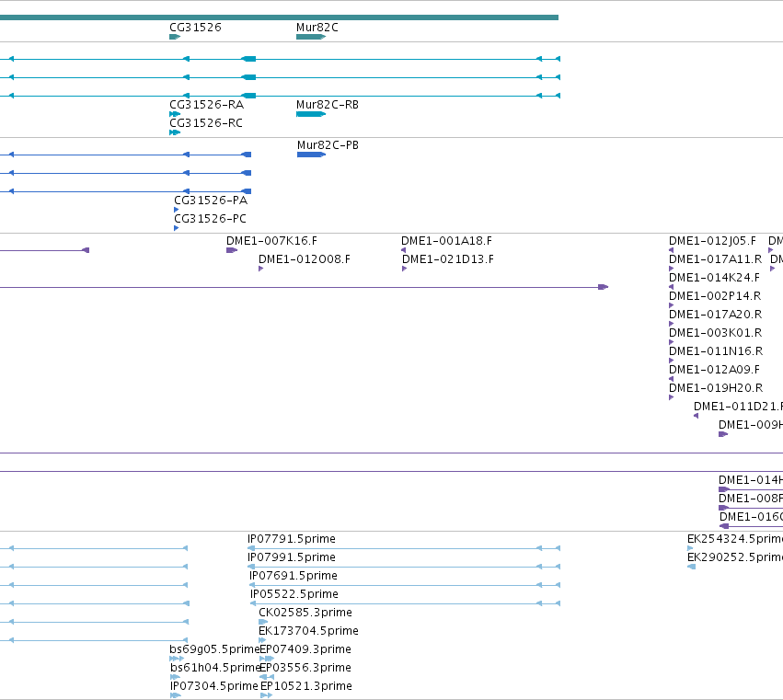Image resolution: width=783 pixels, height=700 pixels.
Task: Click the DME1-002P14.R feature label
Action: (x=715, y=296)
